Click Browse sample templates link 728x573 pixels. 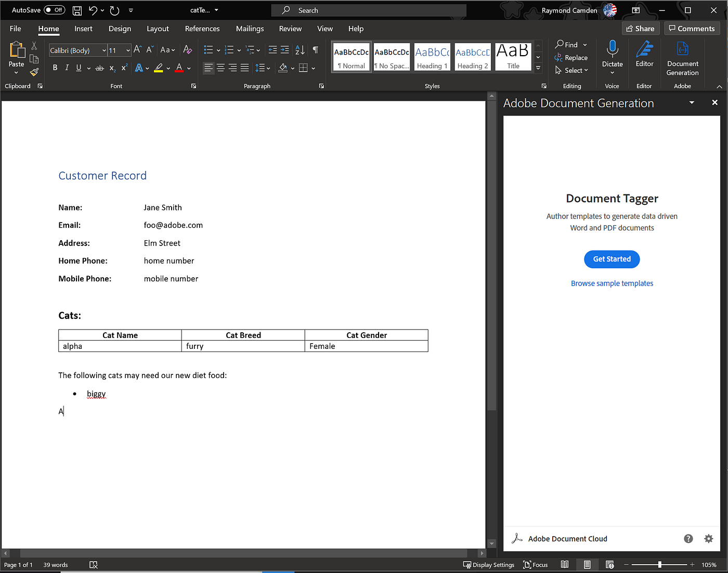click(612, 283)
